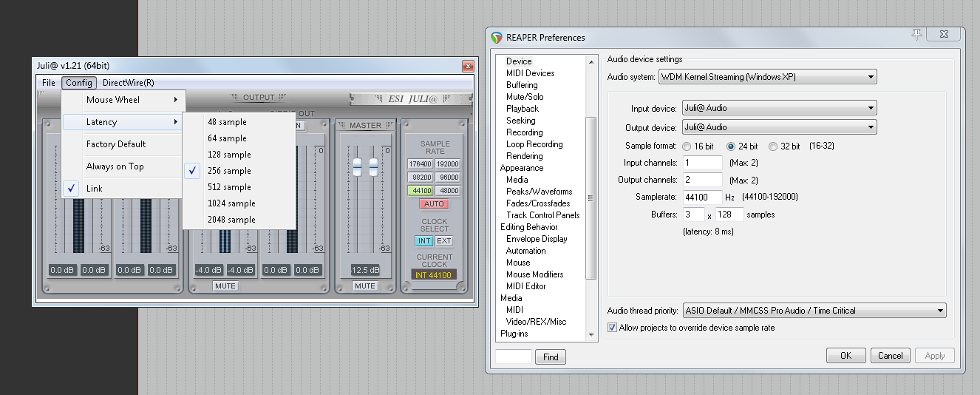Image resolution: width=980 pixels, height=395 pixels.
Task: Mute the output channel showing -4.0 dB
Action: pyautogui.click(x=225, y=286)
